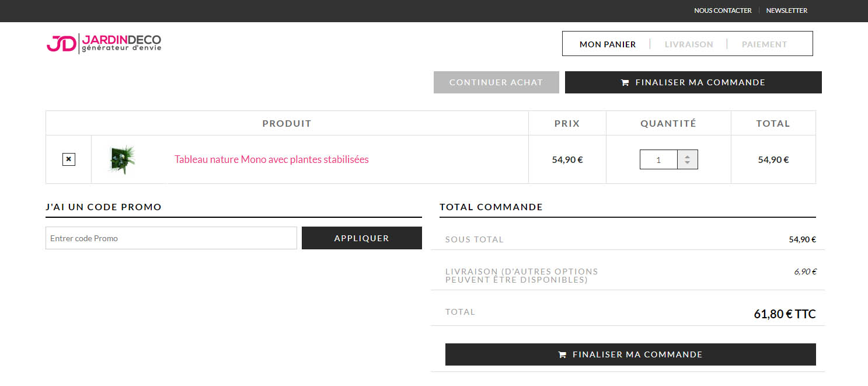Click the Prix column header
Viewport: 868px width, 386px height.
tap(567, 123)
